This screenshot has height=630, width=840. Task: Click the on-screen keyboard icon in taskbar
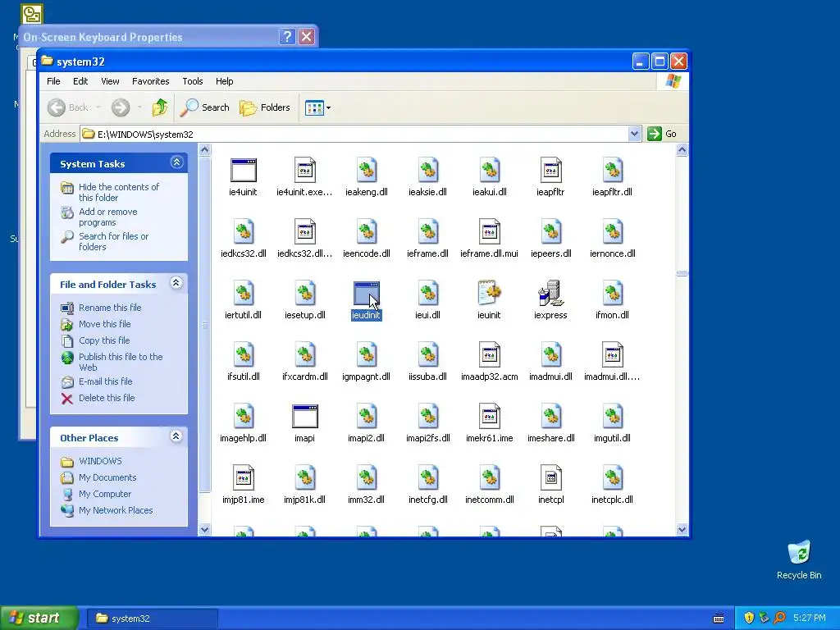719,619
